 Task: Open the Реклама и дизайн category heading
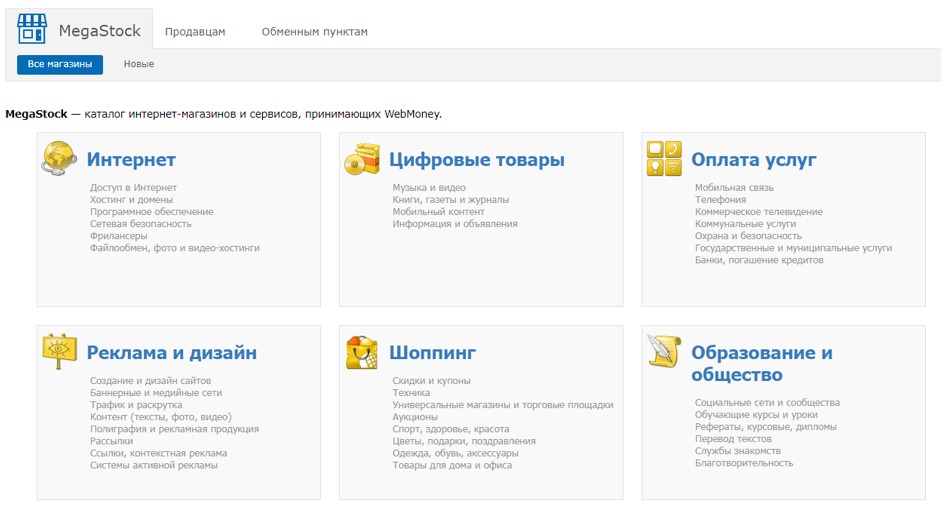[172, 353]
